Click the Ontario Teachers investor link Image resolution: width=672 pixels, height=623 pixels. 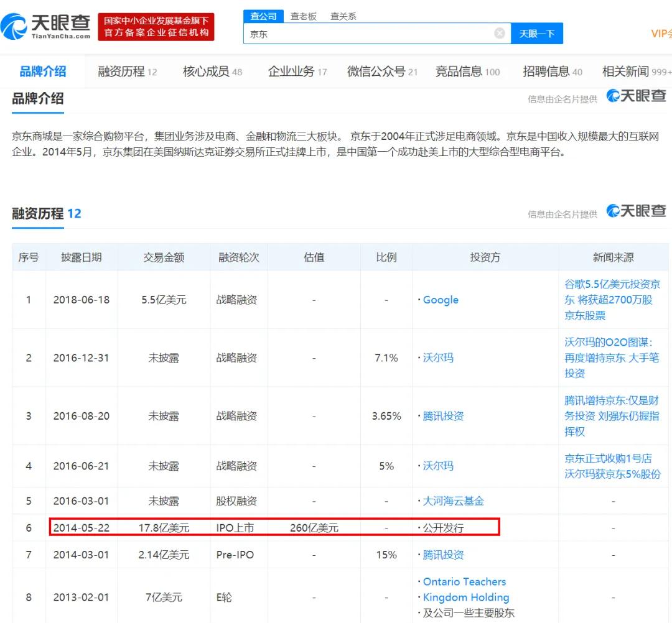(x=464, y=581)
